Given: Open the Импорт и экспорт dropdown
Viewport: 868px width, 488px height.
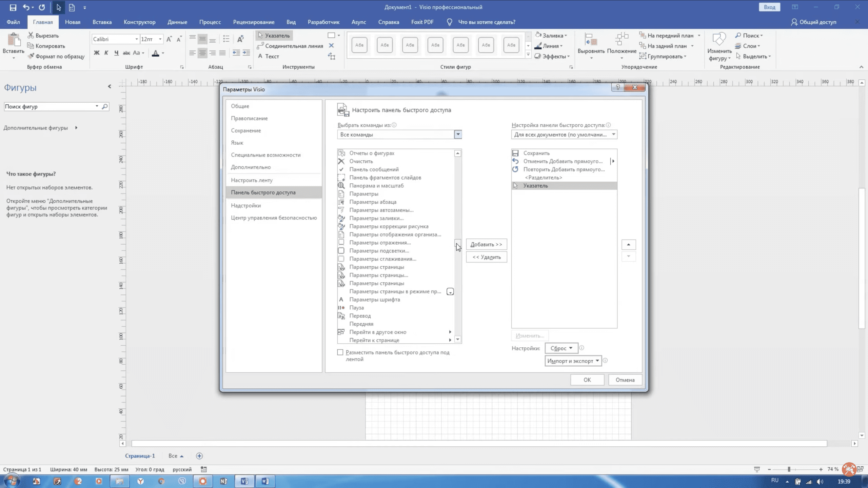Looking at the screenshot, I should pos(573,361).
